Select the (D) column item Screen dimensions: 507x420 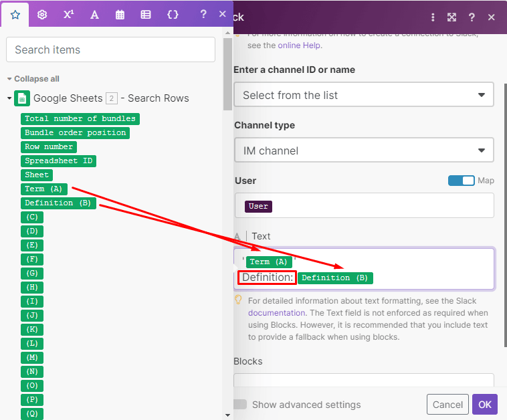(x=32, y=231)
